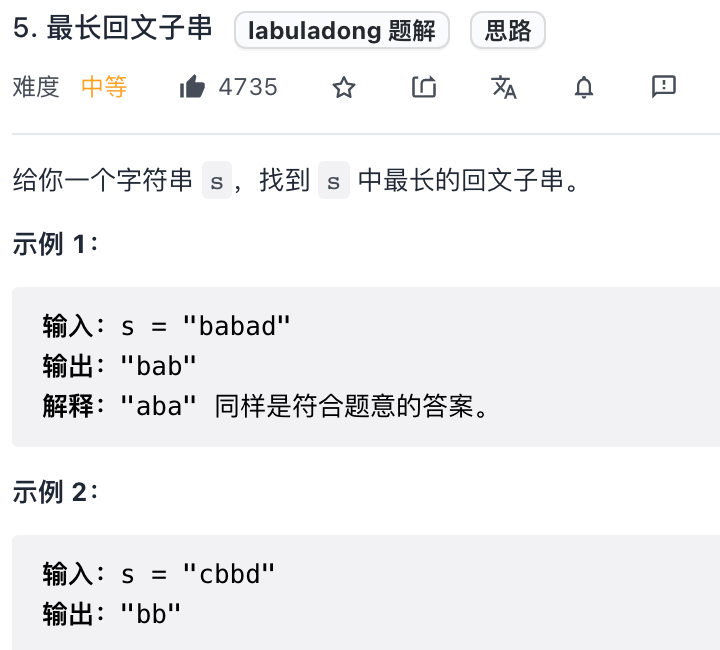Favorite the problem using the star icon
Viewport: 720px width, 650px height.
pyautogui.click(x=344, y=88)
